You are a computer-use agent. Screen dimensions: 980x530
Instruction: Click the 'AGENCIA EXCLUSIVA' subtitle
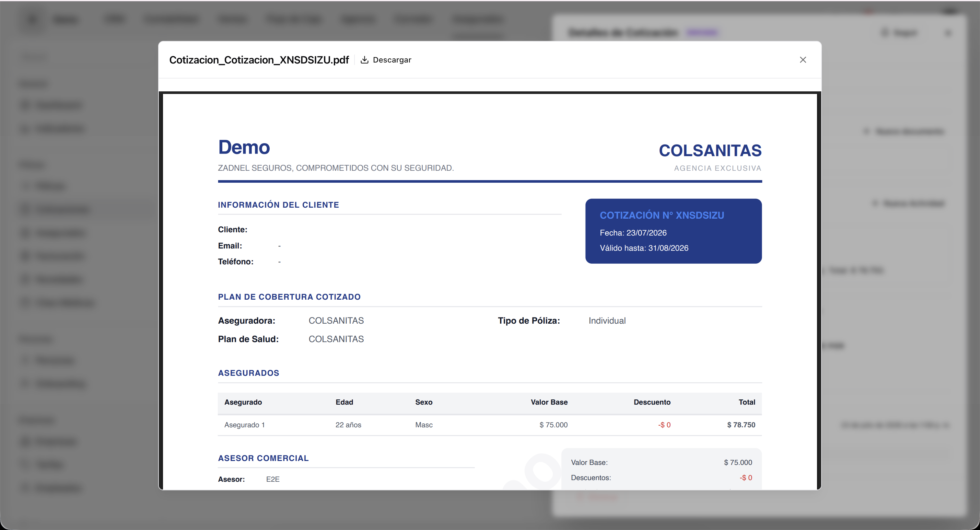tap(717, 168)
